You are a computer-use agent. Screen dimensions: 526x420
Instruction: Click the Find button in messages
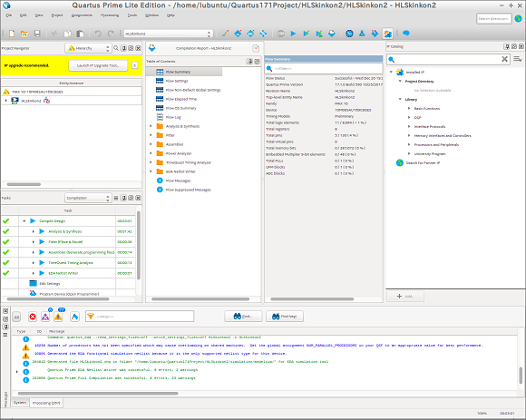[x=243, y=317]
